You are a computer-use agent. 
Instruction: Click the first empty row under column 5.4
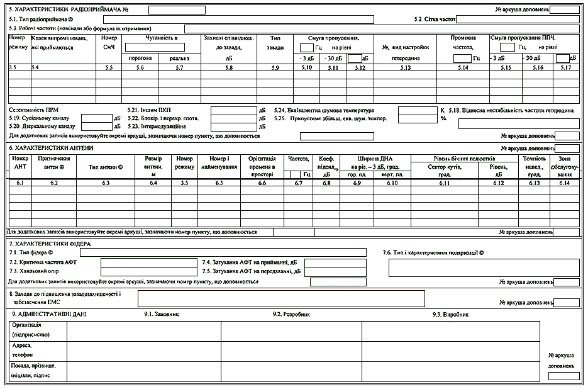62,74
